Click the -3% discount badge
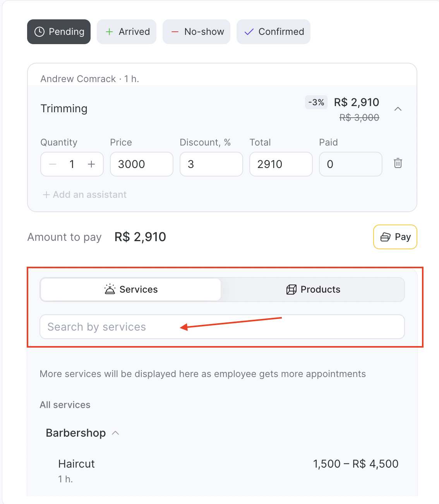 (x=316, y=102)
